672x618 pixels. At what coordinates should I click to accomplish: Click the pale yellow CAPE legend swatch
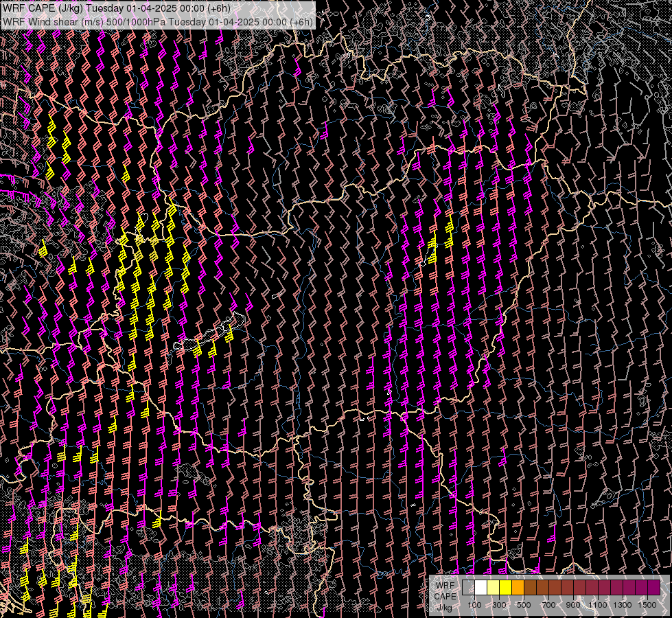coord(494,587)
